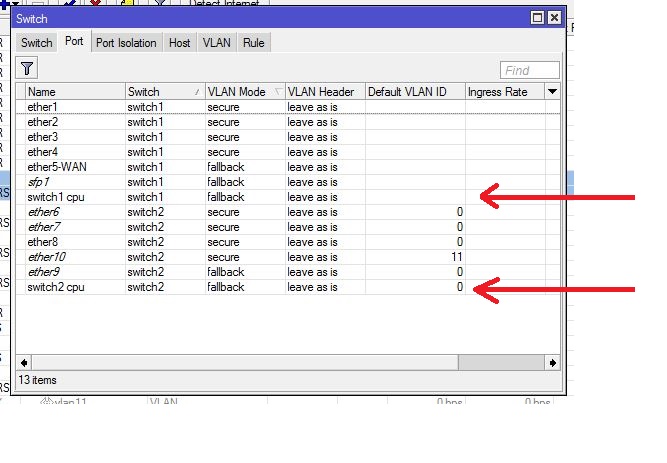Click fallback VLAN mode of ether5-WAN
667x463 pixels.
pos(245,167)
